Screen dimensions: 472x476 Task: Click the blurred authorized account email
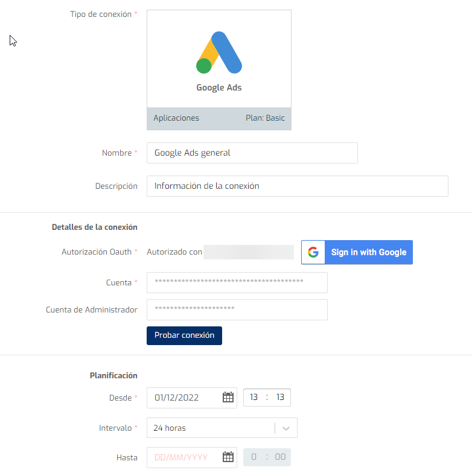point(249,252)
